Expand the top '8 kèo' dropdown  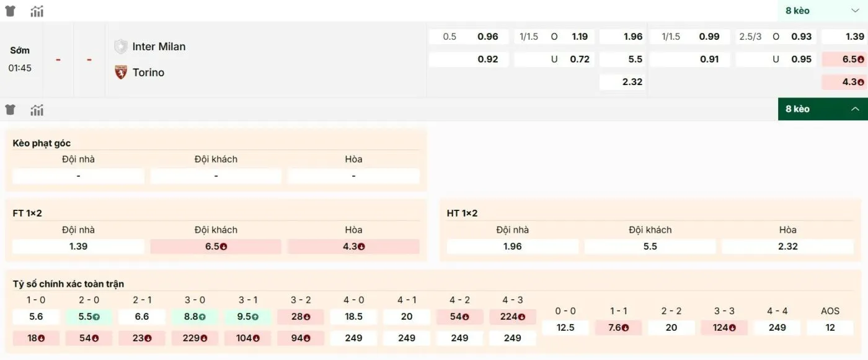pyautogui.click(x=821, y=11)
